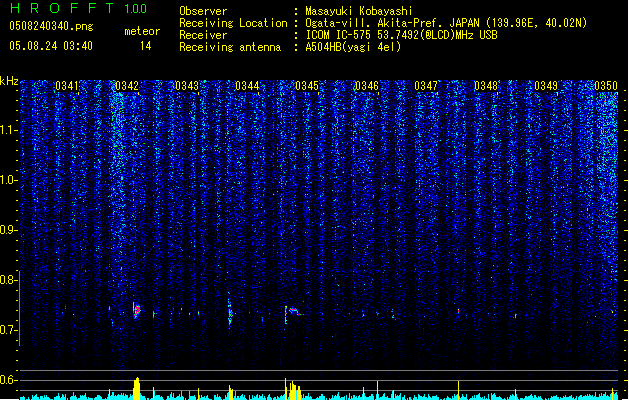Click the kHz axis unit label

pos(9,81)
